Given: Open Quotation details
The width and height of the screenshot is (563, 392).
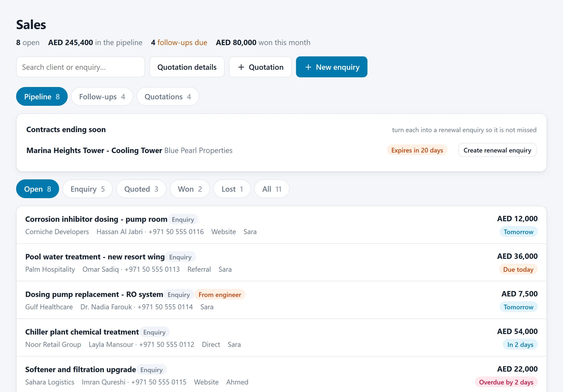Looking at the screenshot, I should (x=187, y=67).
